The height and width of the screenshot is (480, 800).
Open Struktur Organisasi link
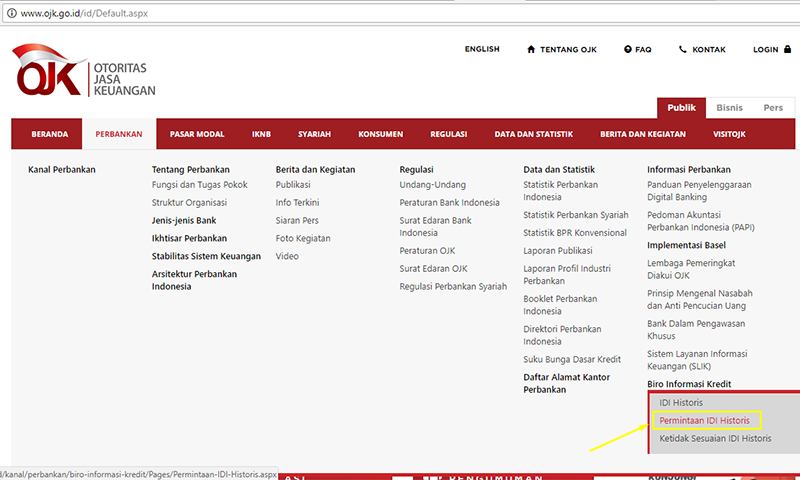tap(189, 202)
